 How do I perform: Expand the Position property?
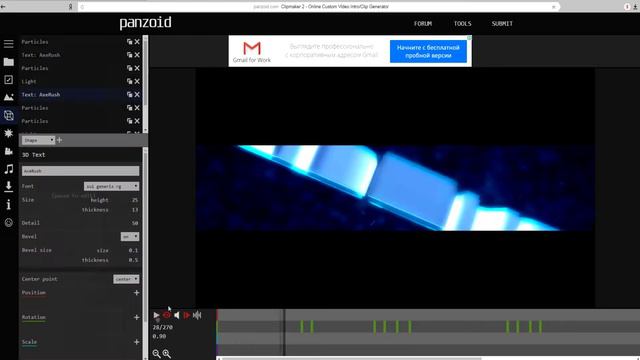[x=136, y=293]
